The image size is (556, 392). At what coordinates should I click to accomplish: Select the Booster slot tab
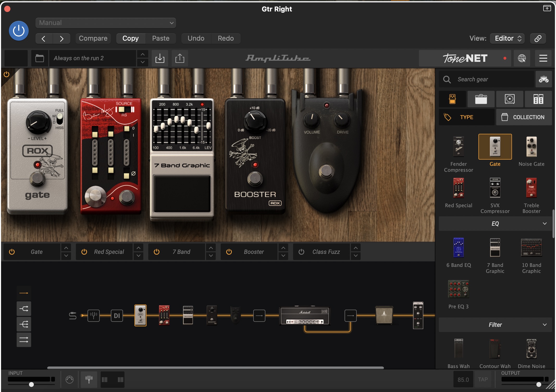[x=254, y=252]
